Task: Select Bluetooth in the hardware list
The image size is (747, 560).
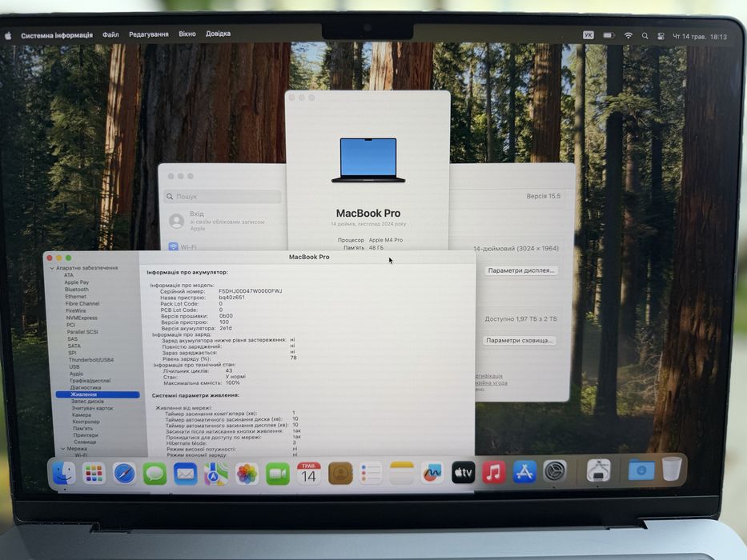Action: tap(77, 290)
